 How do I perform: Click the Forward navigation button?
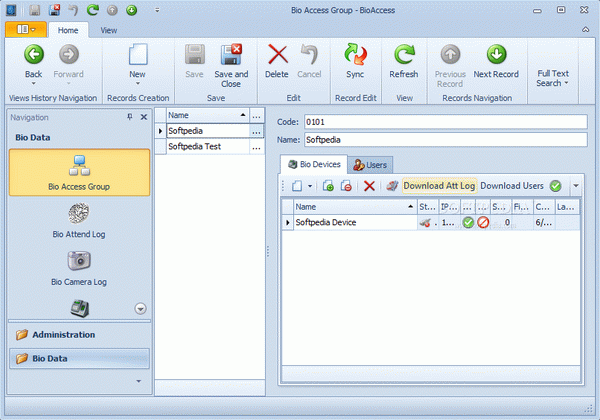pyautogui.click(x=68, y=61)
